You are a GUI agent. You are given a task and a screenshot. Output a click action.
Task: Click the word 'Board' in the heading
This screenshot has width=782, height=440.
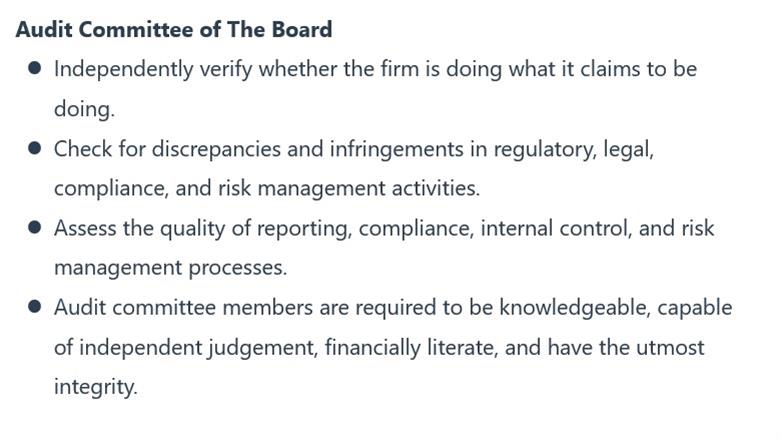point(302,29)
